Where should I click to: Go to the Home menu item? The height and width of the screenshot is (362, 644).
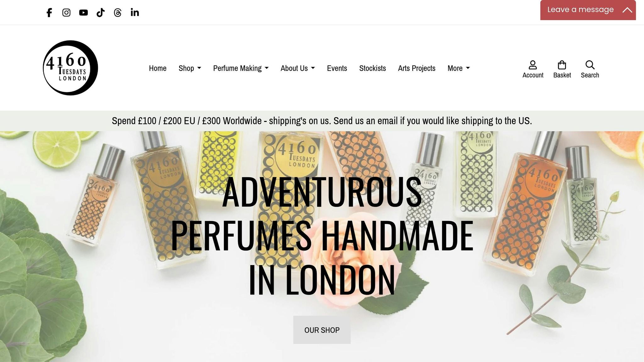coord(158,68)
